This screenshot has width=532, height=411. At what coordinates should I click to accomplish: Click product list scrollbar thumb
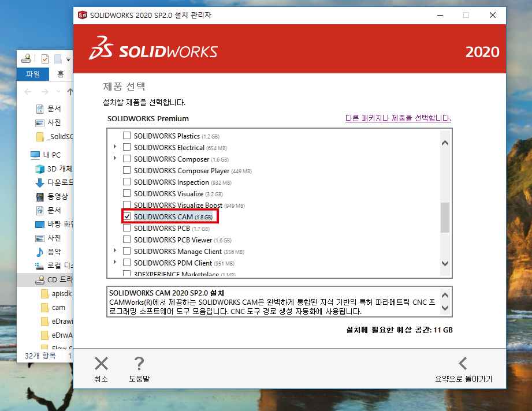445,218
